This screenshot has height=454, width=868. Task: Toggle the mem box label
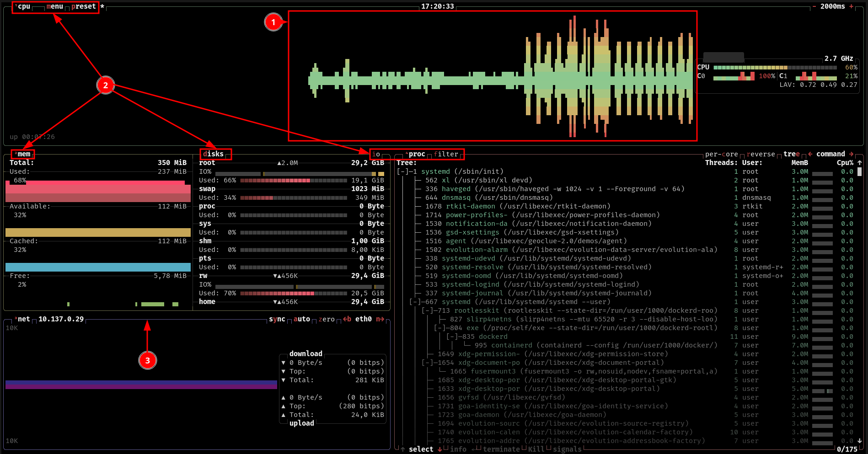click(x=24, y=154)
